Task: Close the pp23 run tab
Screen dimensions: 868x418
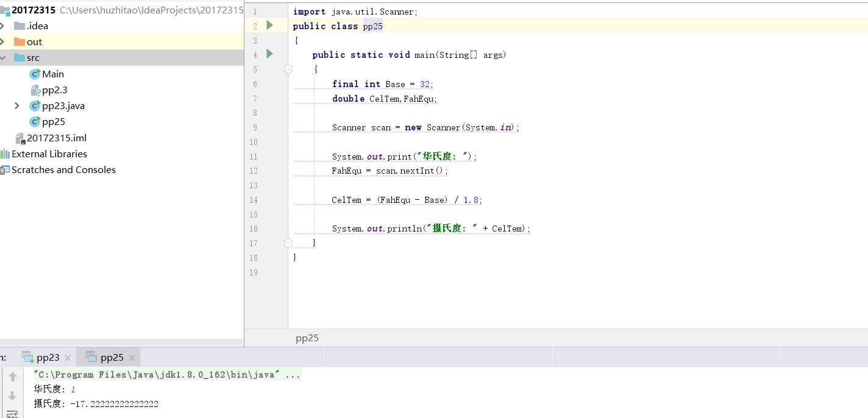Action: pos(68,358)
